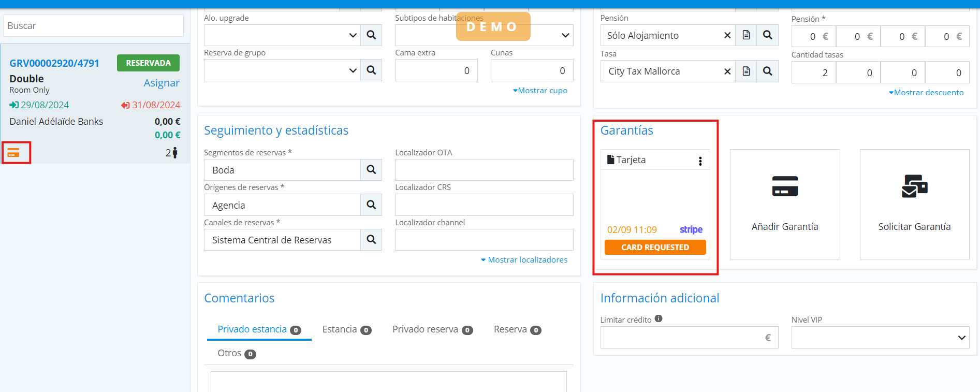Open the Tarjeta three-dot options menu
The height and width of the screenshot is (392, 980).
point(700,161)
